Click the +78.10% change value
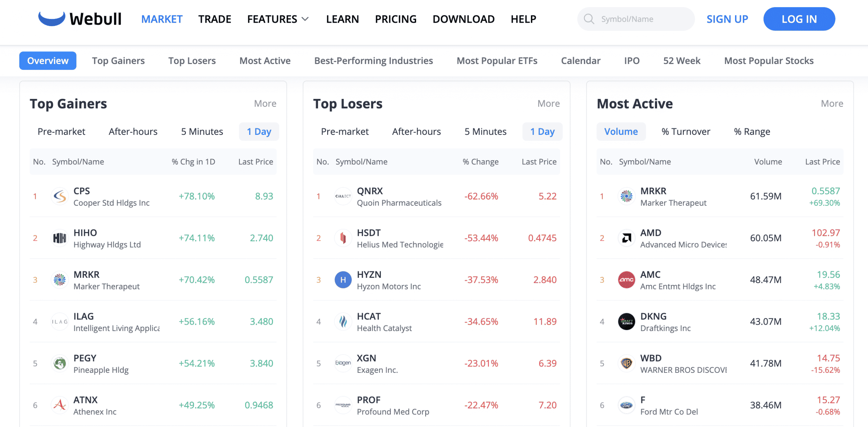Screen dimensions: 868x427 pyautogui.click(x=197, y=196)
